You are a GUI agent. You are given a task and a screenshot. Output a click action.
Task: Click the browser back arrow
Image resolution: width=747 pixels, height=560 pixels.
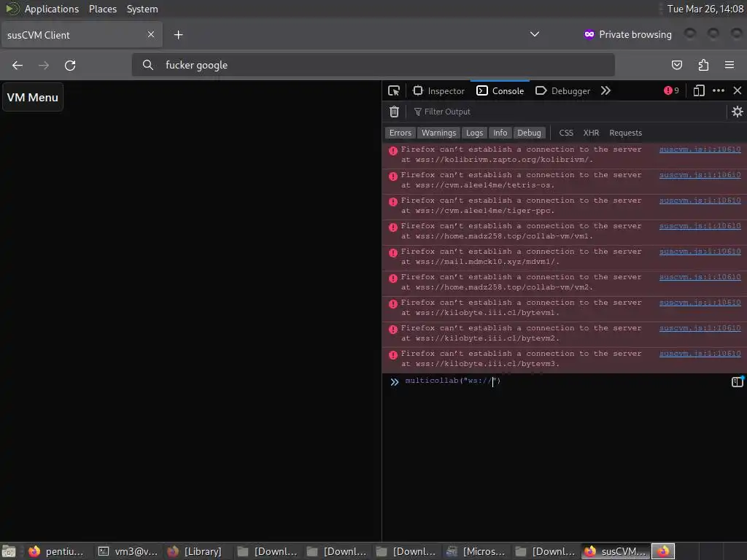pos(18,65)
